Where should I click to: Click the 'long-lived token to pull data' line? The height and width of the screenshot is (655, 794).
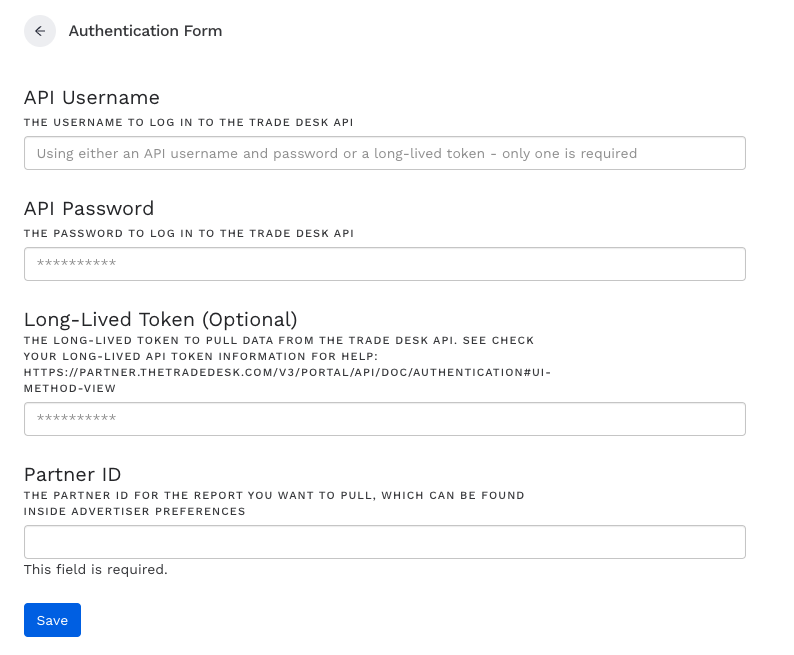coord(279,341)
